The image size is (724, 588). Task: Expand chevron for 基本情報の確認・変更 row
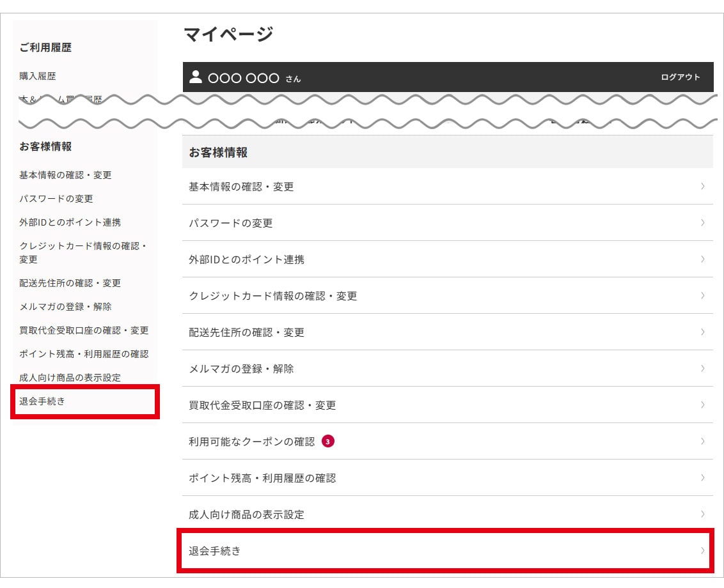tap(703, 187)
